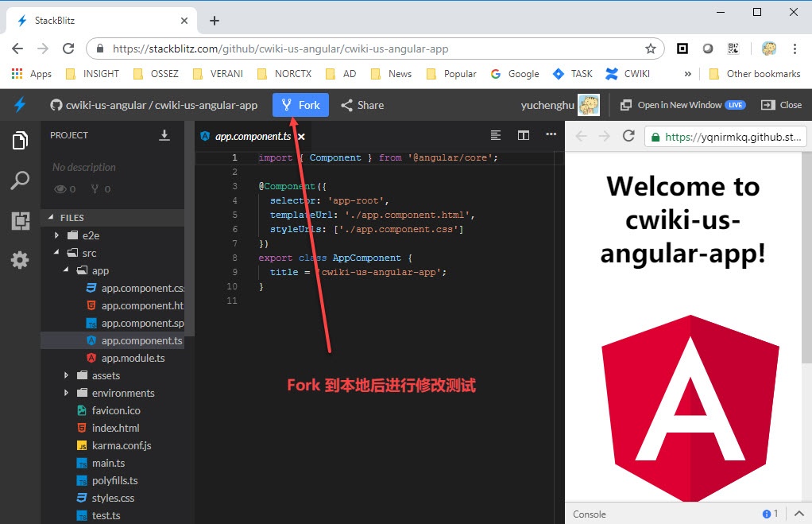Image resolution: width=812 pixels, height=524 pixels.
Task: Expand the environments folder
Action: point(66,393)
